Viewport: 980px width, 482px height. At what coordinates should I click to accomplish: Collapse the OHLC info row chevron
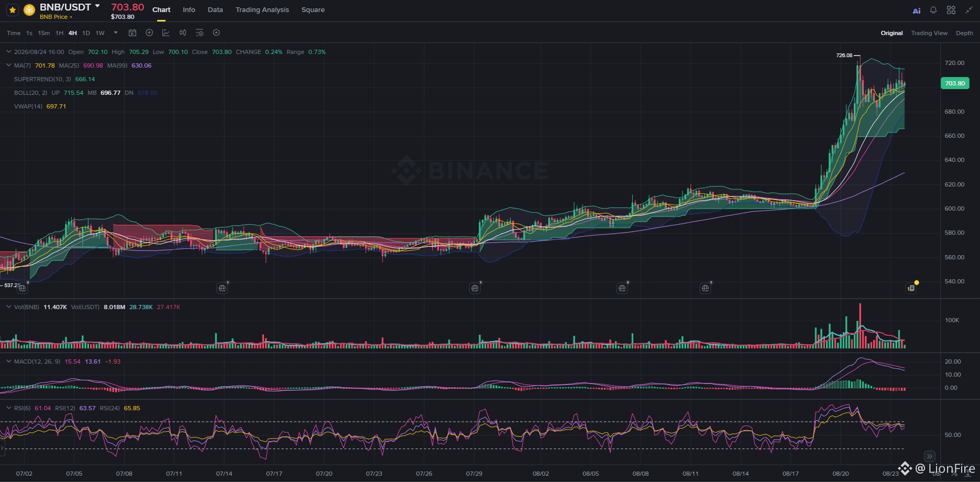point(9,52)
